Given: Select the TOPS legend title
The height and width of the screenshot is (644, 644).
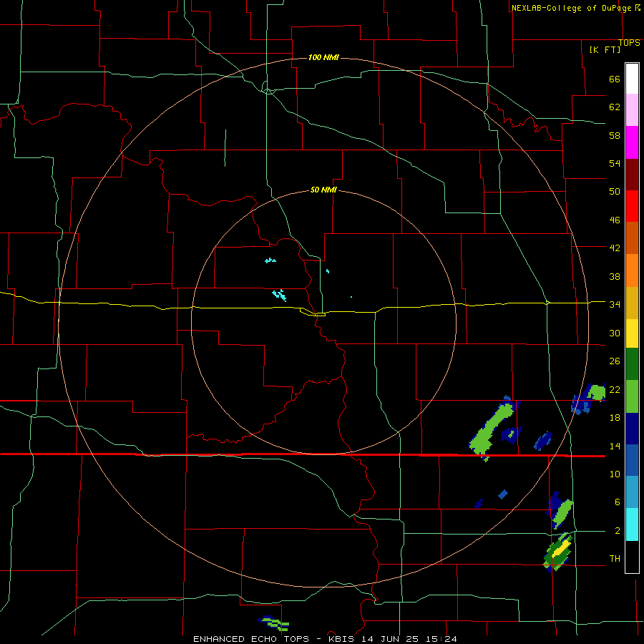Looking at the screenshot, I should [629, 43].
